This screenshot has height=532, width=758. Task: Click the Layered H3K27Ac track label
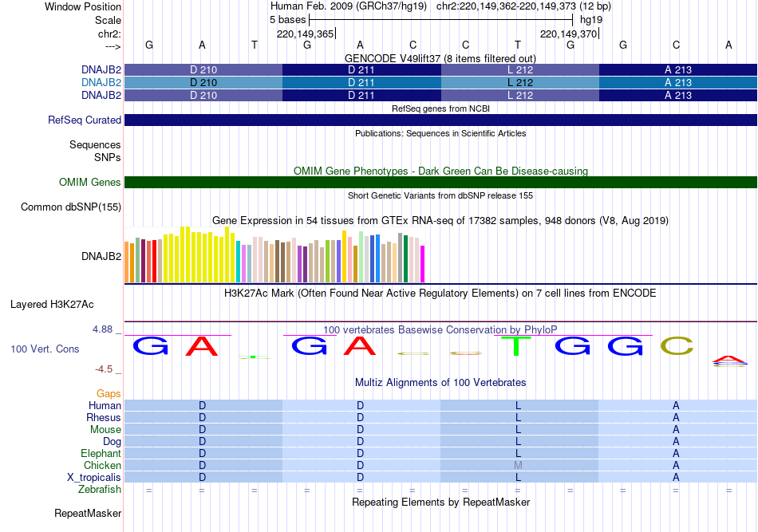52,305
